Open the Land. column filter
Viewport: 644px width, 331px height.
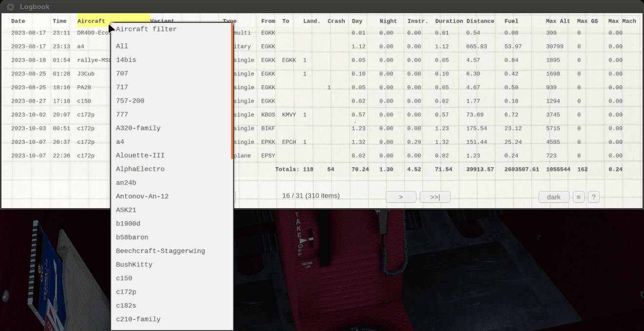(312, 21)
